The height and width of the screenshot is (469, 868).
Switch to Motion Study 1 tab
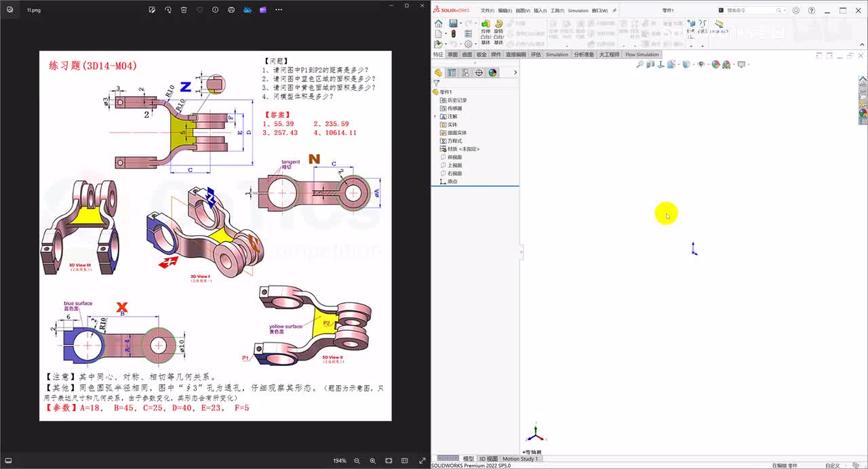tap(520, 459)
